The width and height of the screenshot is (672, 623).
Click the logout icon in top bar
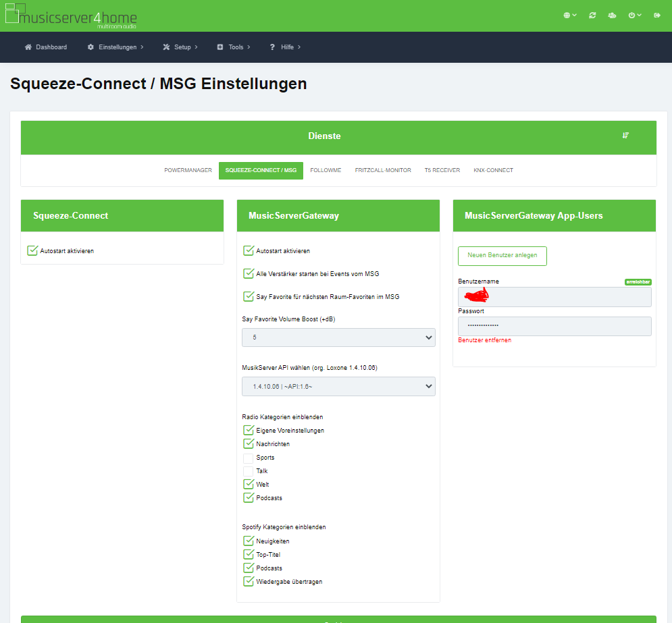coord(657,15)
